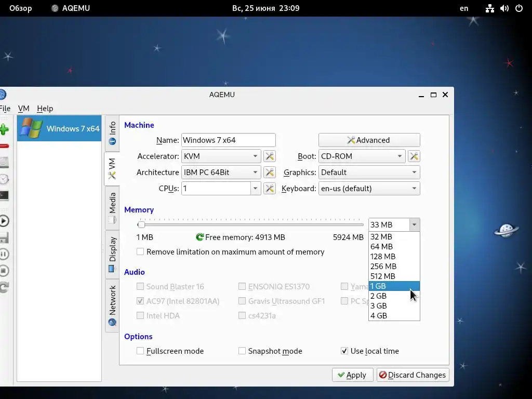Click the Apply button
532x399 pixels.
pyautogui.click(x=353, y=375)
